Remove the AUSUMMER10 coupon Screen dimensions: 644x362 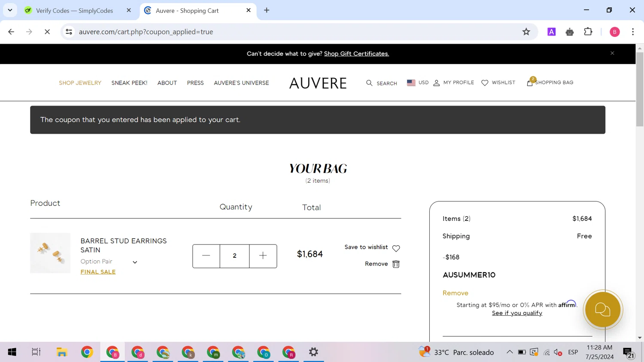pyautogui.click(x=456, y=293)
